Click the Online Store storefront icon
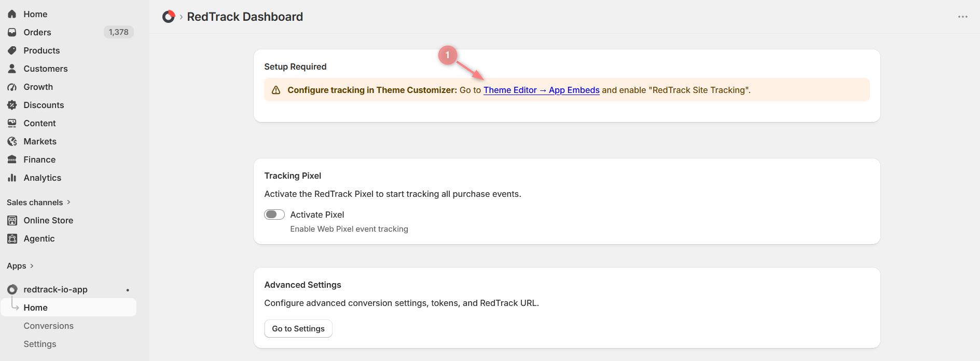 coord(12,220)
